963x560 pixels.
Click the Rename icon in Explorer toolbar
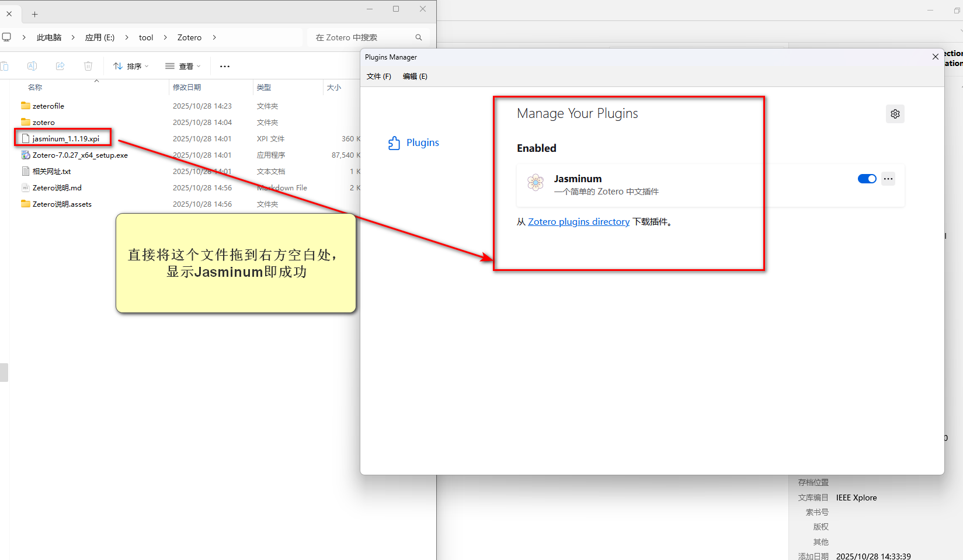32,66
